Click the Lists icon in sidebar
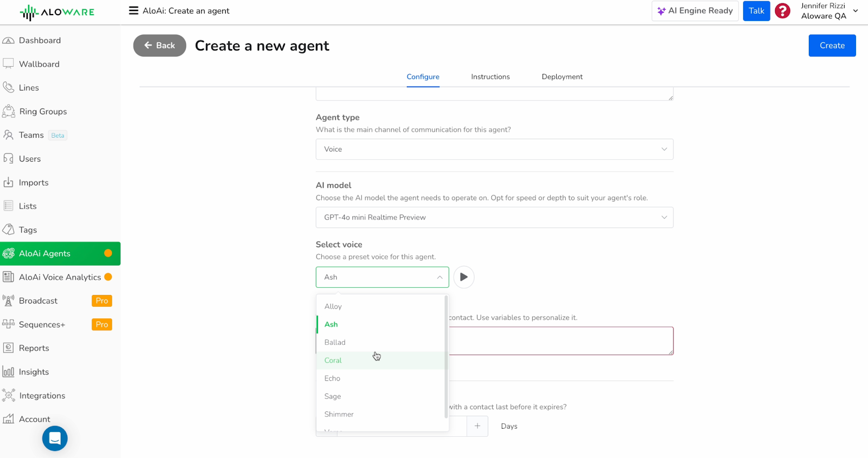The image size is (868, 458). (x=8, y=206)
